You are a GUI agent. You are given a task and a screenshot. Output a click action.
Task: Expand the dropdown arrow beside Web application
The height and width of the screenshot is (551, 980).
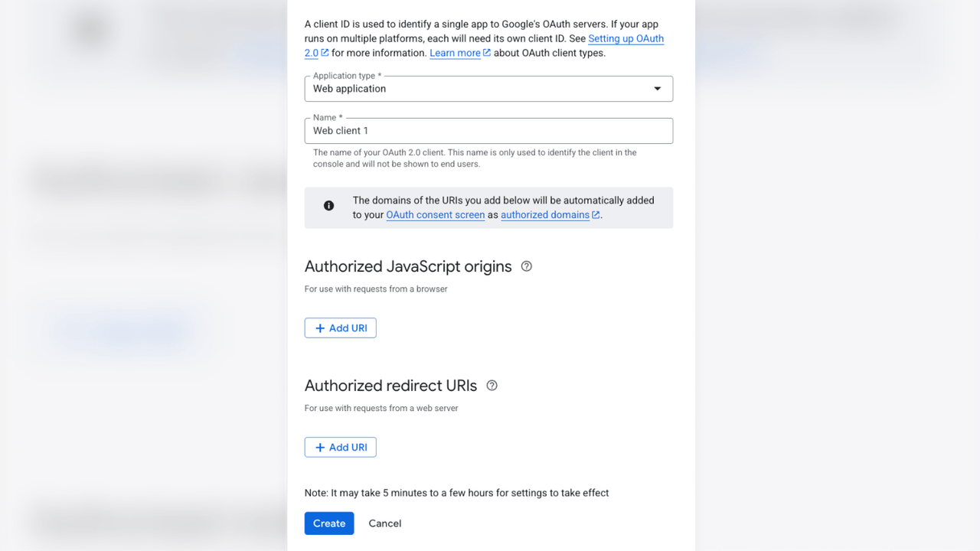[657, 88]
